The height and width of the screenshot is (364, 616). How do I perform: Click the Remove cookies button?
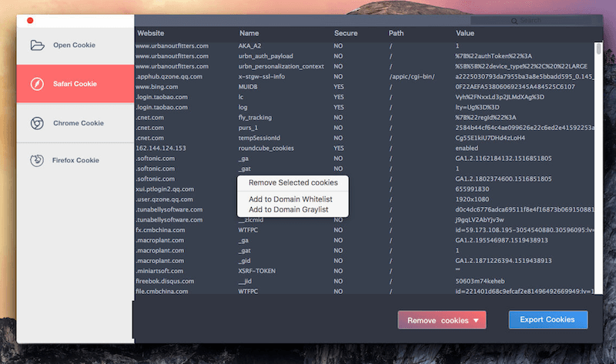(x=442, y=320)
